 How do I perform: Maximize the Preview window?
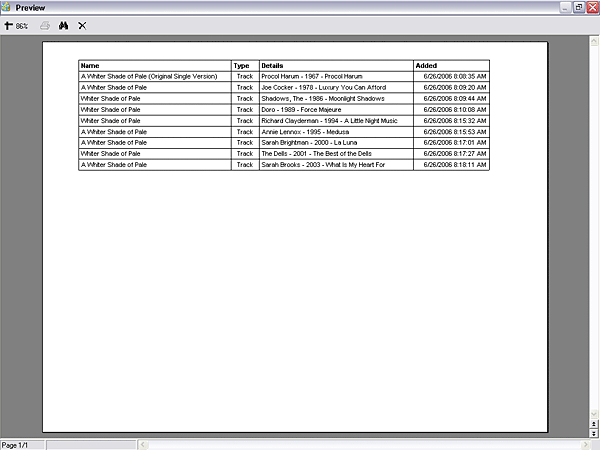578,7
